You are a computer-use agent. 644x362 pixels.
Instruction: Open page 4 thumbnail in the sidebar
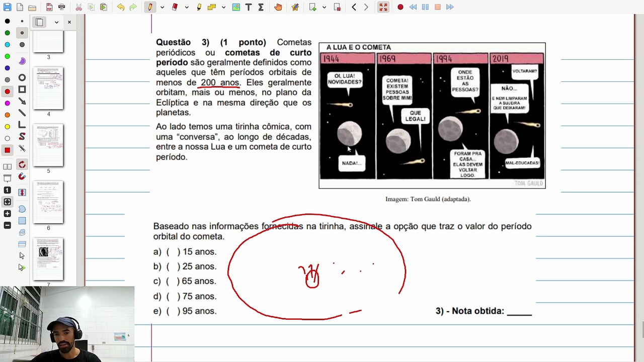[x=48, y=88]
